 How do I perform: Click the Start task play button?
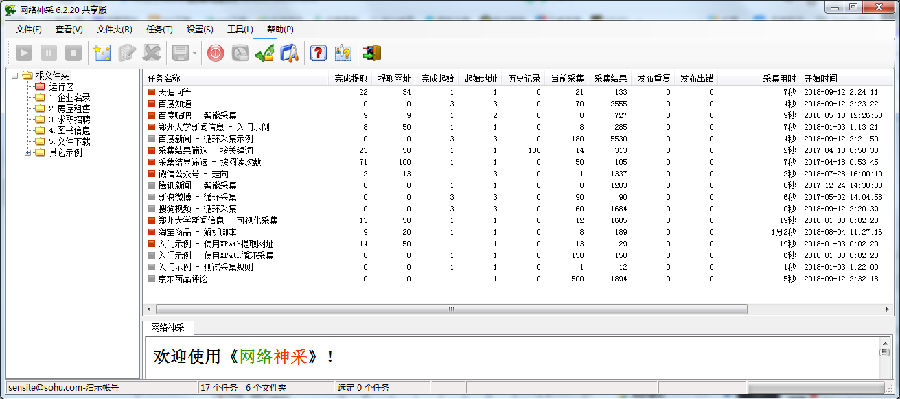pos(24,53)
